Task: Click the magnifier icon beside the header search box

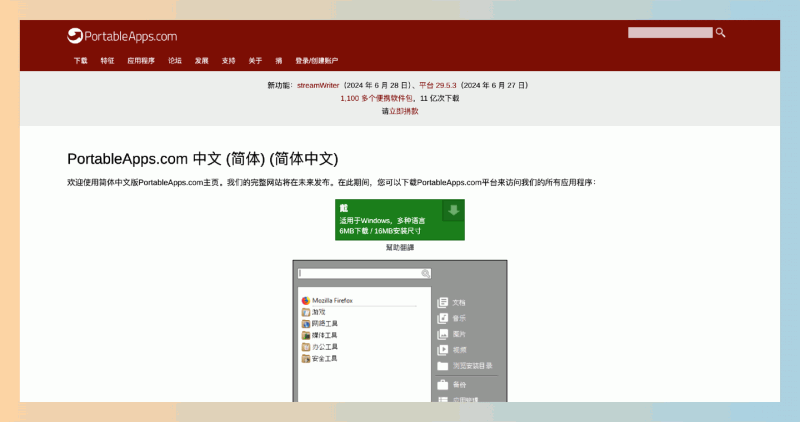Action: pyautogui.click(x=720, y=33)
